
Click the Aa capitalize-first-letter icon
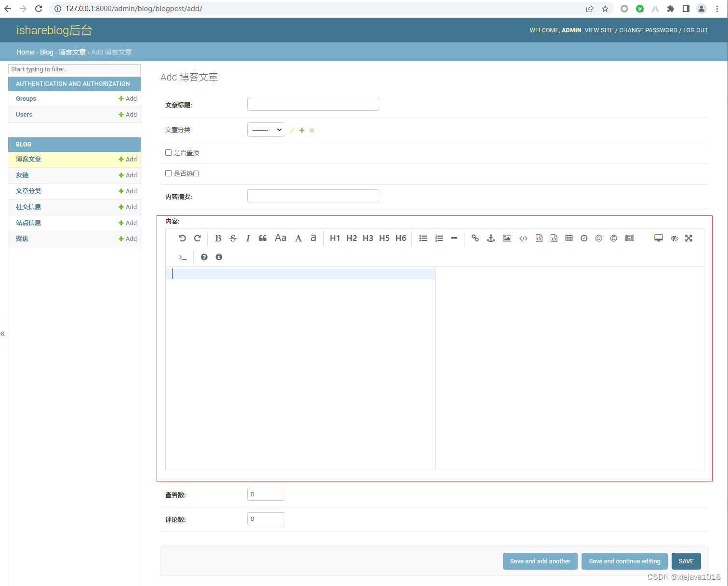pyautogui.click(x=280, y=238)
